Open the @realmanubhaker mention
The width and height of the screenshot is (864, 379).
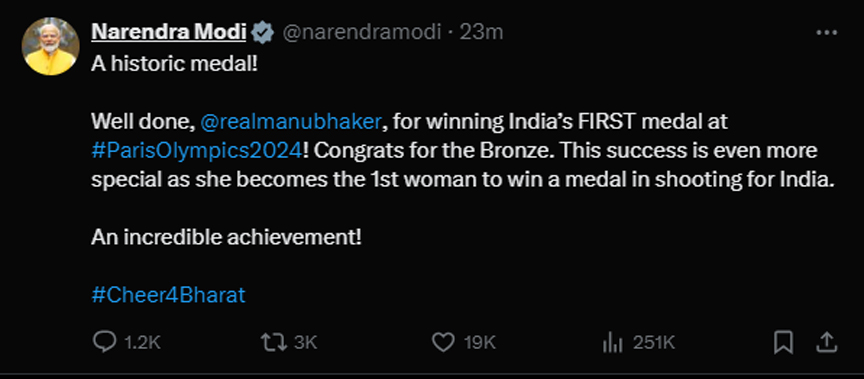291,121
